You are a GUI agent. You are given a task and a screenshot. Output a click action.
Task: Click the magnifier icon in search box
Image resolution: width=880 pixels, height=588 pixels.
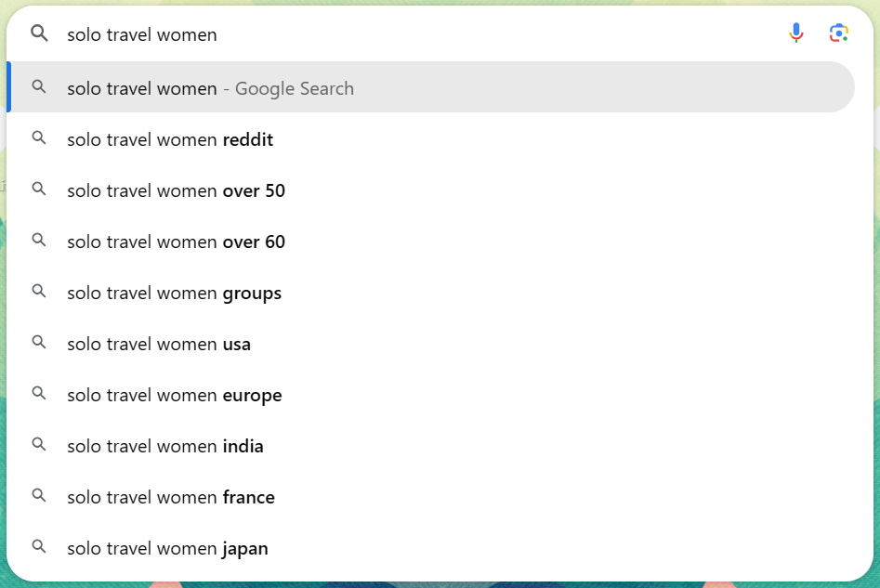pyautogui.click(x=39, y=33)
